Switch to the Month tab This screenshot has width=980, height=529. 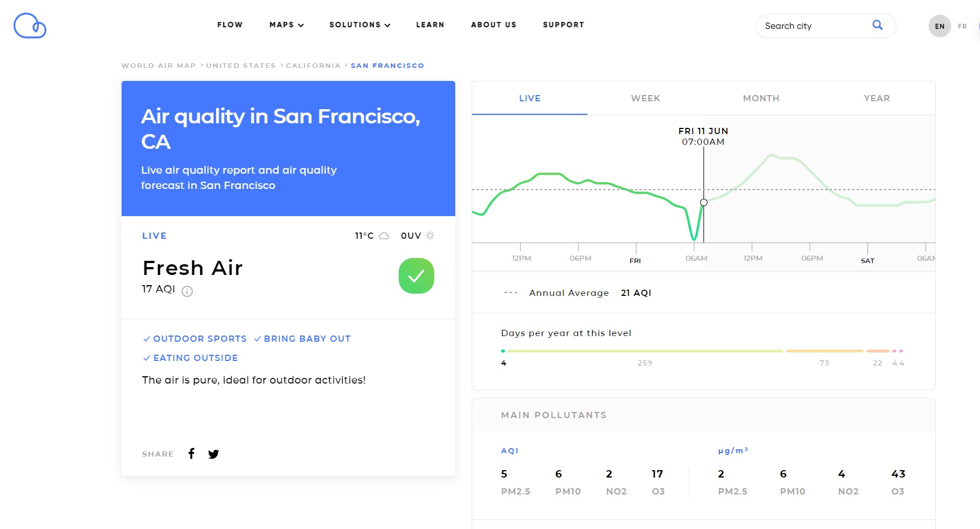[x=761, y=98]
